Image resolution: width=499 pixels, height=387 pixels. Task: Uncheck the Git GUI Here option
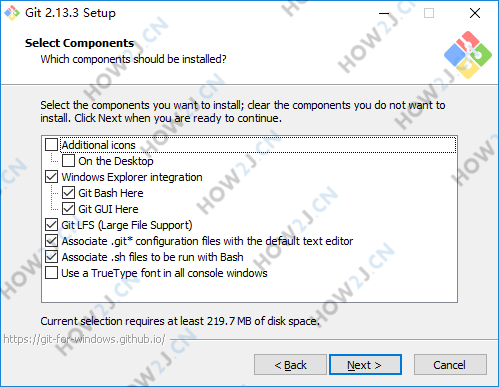point(68,209)
